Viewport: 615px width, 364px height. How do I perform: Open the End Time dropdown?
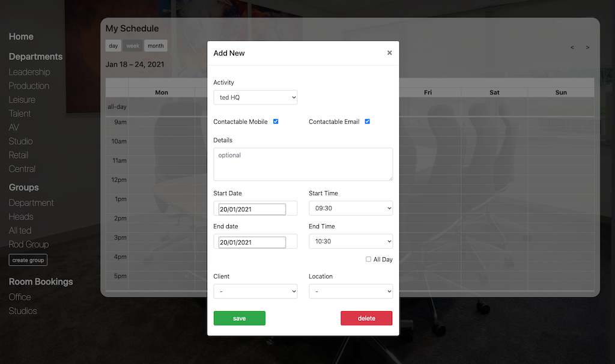point(351,241)
